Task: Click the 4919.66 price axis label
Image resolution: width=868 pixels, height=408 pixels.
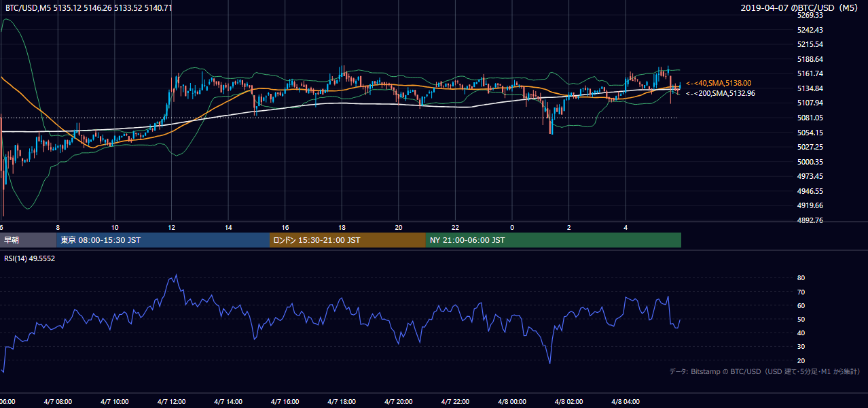Action: pos(811,205)
